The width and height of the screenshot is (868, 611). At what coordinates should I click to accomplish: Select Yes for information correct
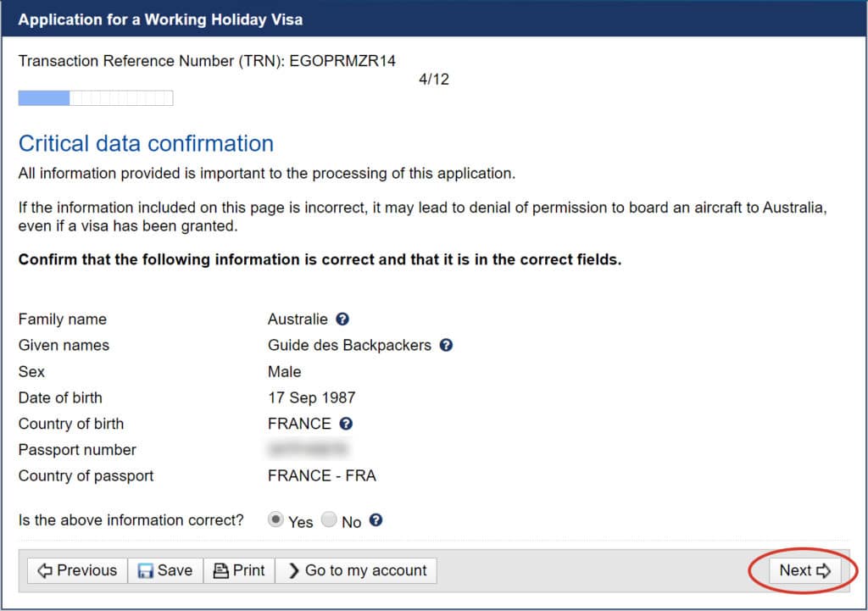pyautogui.click(x=275, y=519)
